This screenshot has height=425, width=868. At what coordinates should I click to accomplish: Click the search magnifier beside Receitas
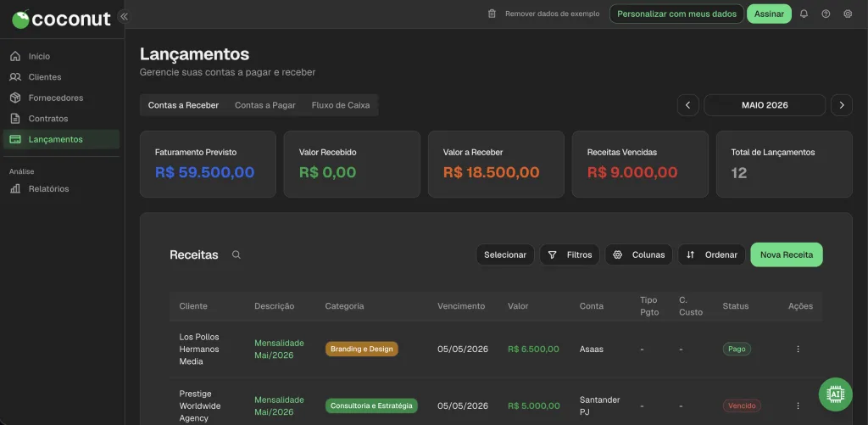(236, 254)
